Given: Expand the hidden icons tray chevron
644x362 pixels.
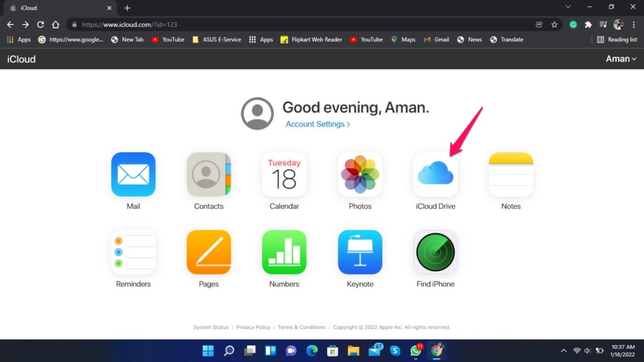Looking at the screenshot, I should [x=563, y=350].
